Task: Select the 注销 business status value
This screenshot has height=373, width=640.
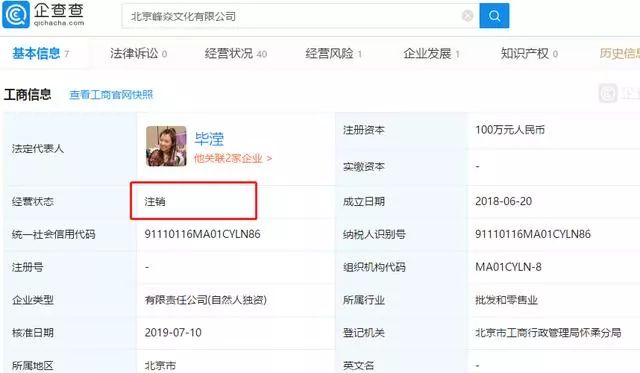Action: [x=155, y=202]
